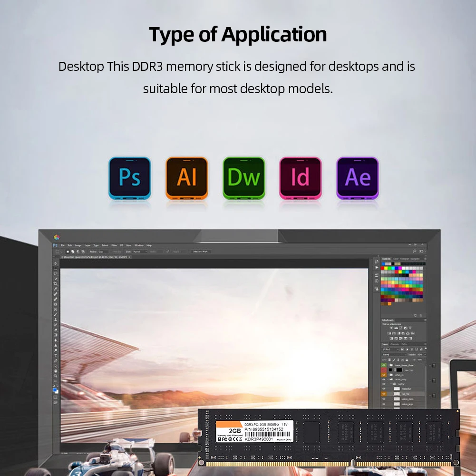Select the Hand tool
The height and width of the screenshot is (476, 476).
55,371
